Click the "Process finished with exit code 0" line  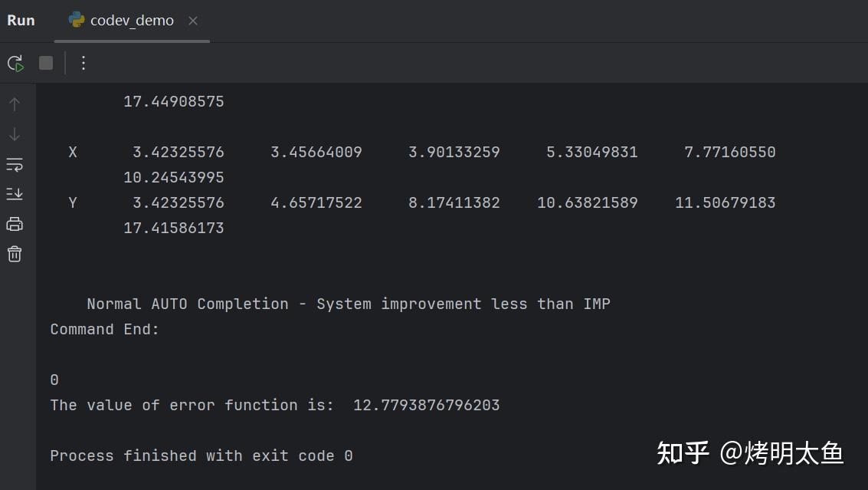point(201,455)
